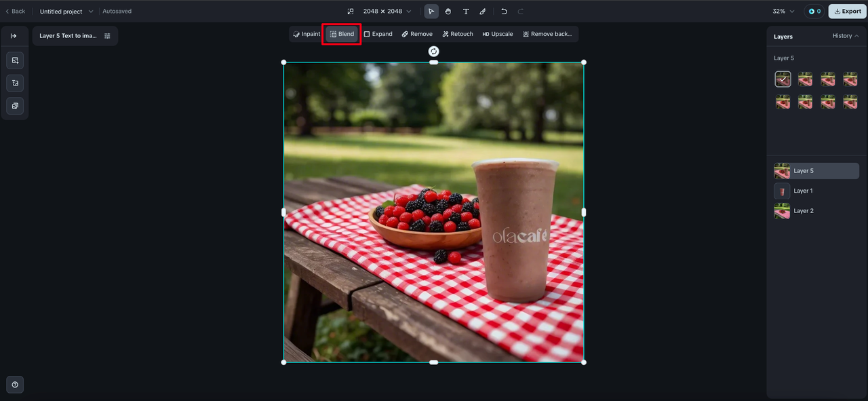Expand the History panel
The height and width of the screenshot is (401, 868).
846,36
